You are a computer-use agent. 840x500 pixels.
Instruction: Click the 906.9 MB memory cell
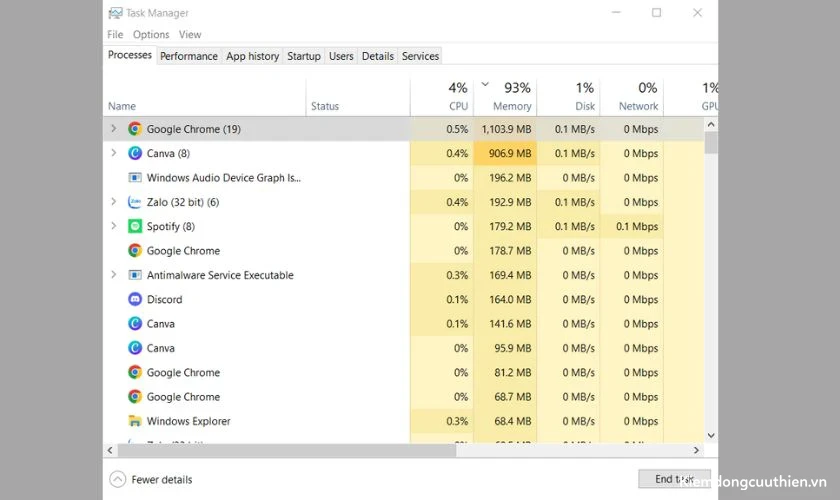point(505,153)
